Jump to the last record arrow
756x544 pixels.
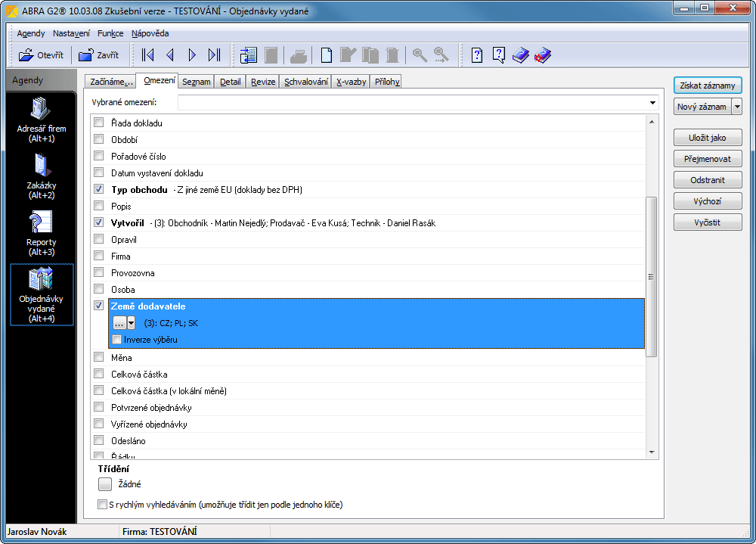(x=214, y=54)
